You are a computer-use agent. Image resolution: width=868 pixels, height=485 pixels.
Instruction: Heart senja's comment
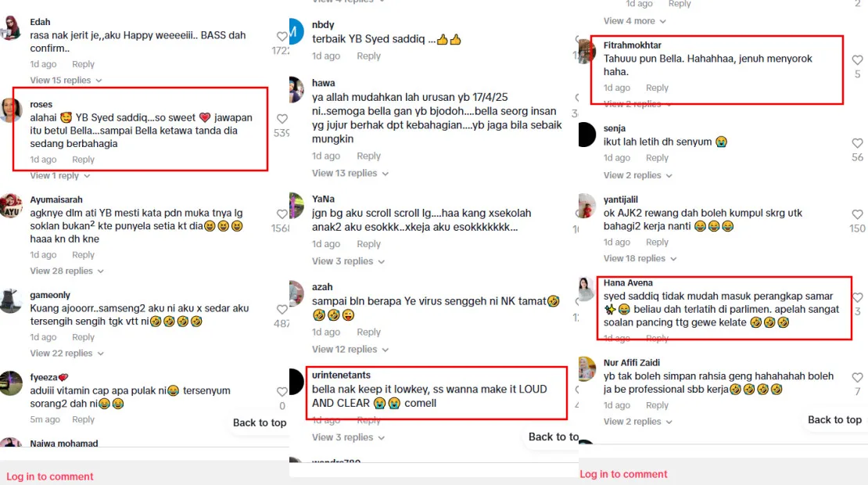[x=858, y=143]
